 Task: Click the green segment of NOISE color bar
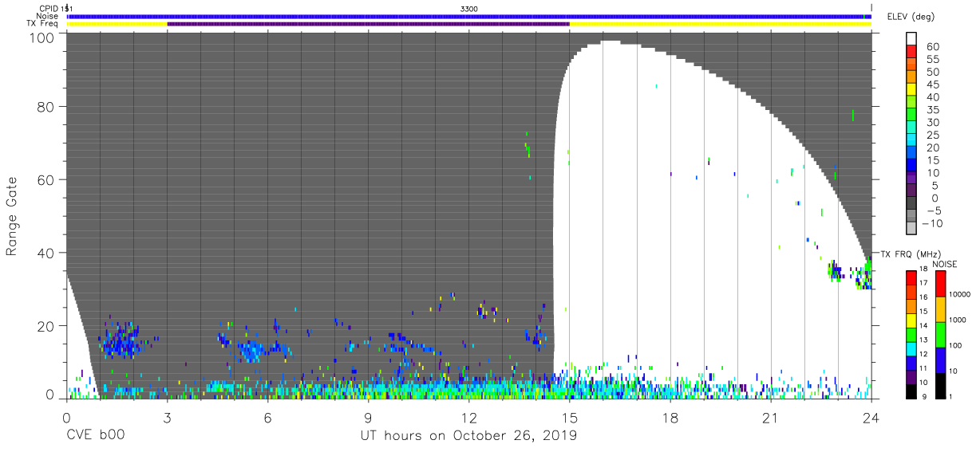(x=941, y=334)
